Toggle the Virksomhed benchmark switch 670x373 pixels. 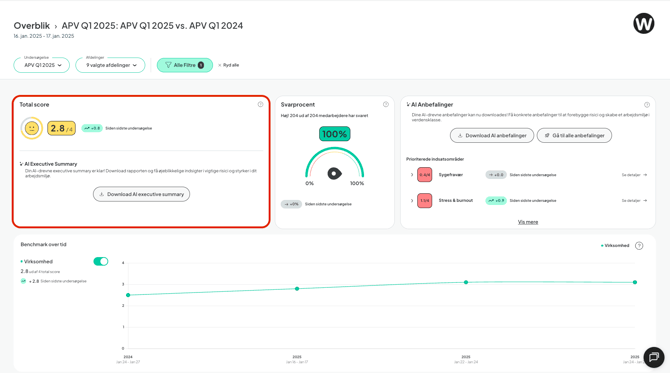[x=101, y=261]
